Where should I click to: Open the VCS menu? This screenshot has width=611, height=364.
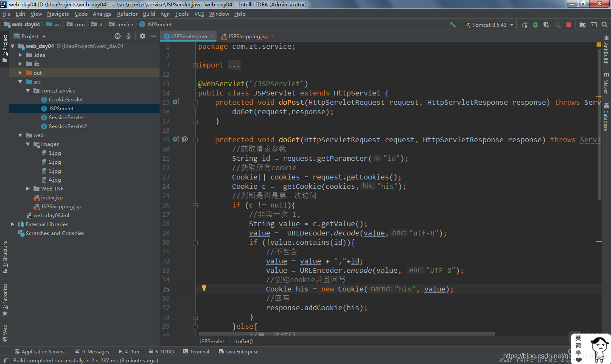point(199,14)
